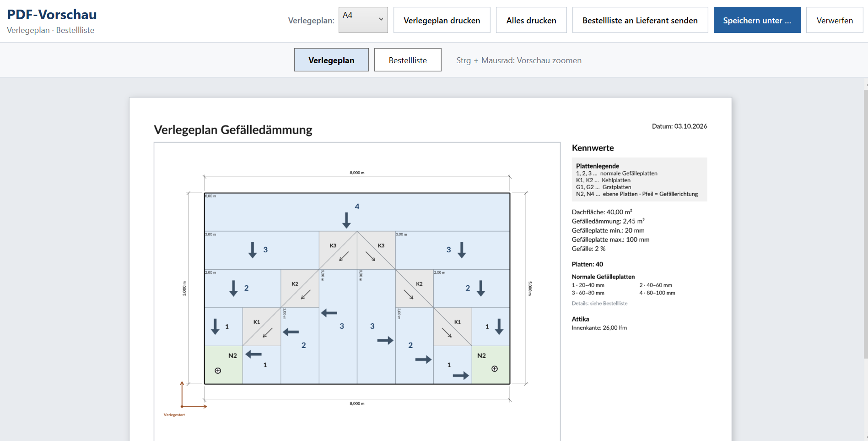The width and height of the screenshot is (868, 441).
Task: Open the Verlegeplan paper size dropdown
Action: 363,20
